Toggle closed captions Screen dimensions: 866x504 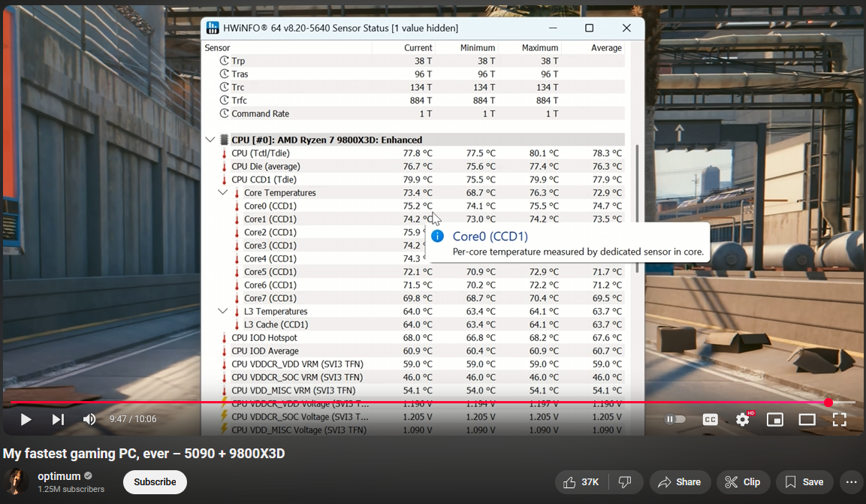point(711,420)
